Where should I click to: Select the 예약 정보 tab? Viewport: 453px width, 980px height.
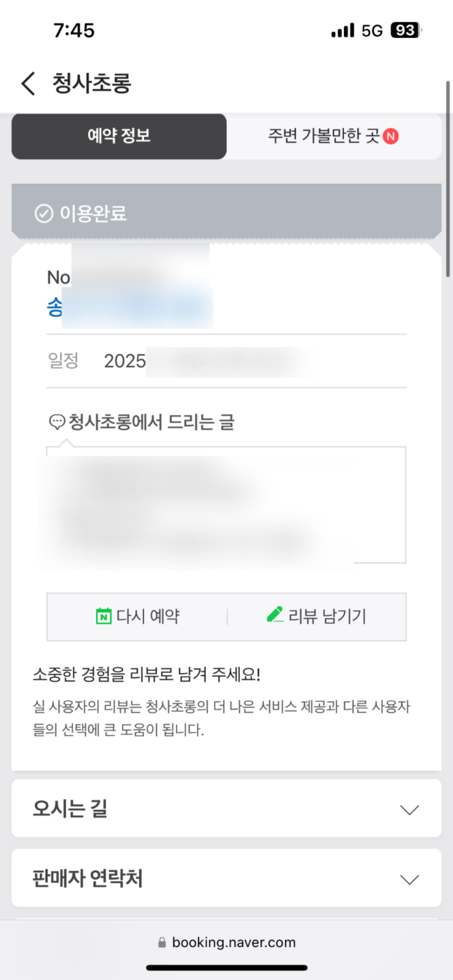[119, 136]
